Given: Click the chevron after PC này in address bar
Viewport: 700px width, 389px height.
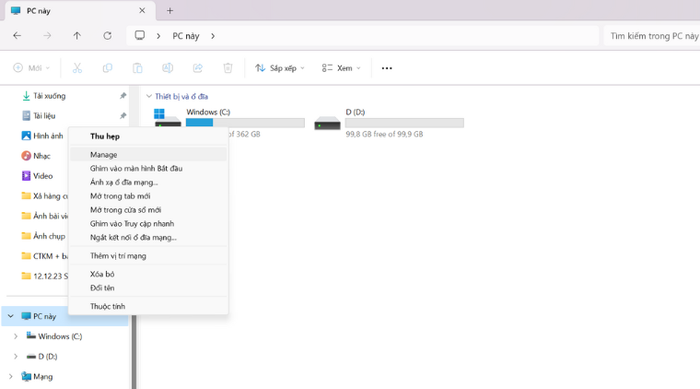Looking at the screenshot, I should tap(213, 36).
